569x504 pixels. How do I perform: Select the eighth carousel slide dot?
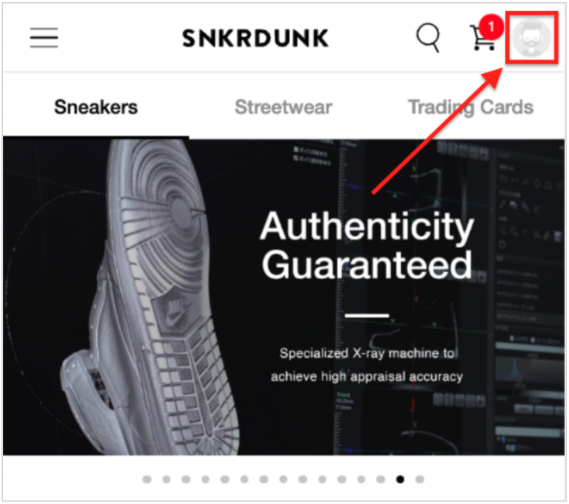(x=283, y=479)
